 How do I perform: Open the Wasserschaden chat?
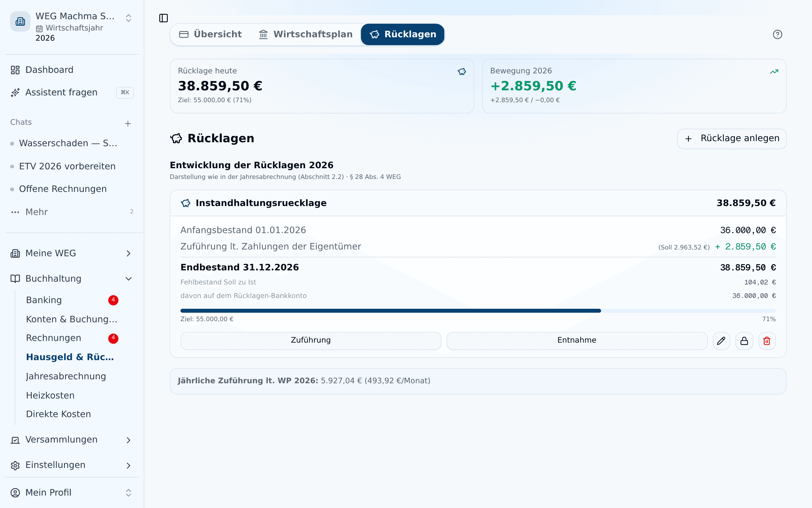point(68,143)
